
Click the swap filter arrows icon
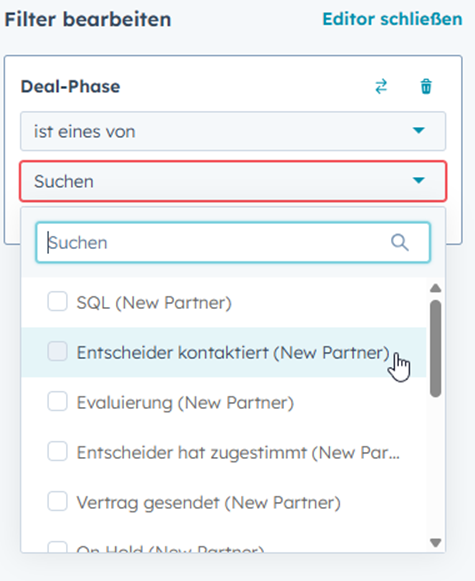(x=381, y=87)
